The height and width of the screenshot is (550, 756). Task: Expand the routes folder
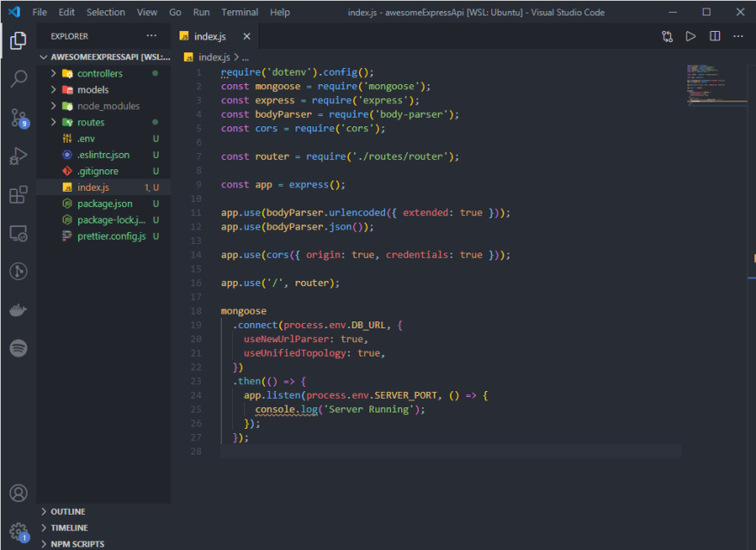tap(53, 122)
